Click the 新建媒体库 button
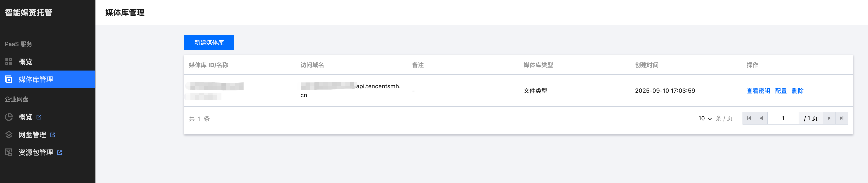Viewport: 868px width, 183px height. pyautogui.click(x=209, y=42)
